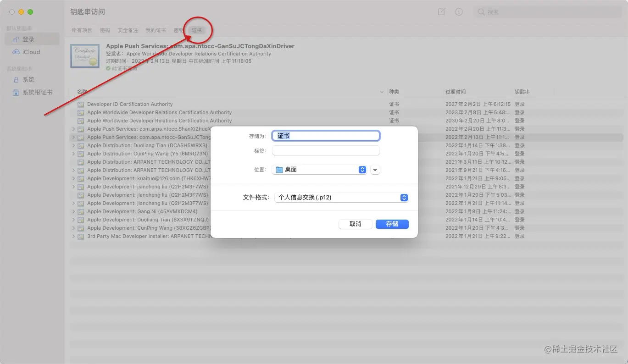
Task: Click icon of 3rd Party Mac Developer Installer row
Action: pyautogui.click(x=81, y=236)
